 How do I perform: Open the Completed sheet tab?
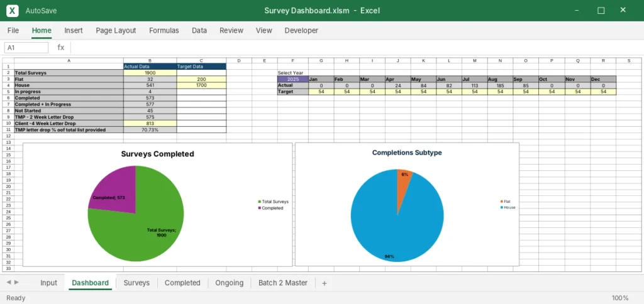[x=182, y=283]
